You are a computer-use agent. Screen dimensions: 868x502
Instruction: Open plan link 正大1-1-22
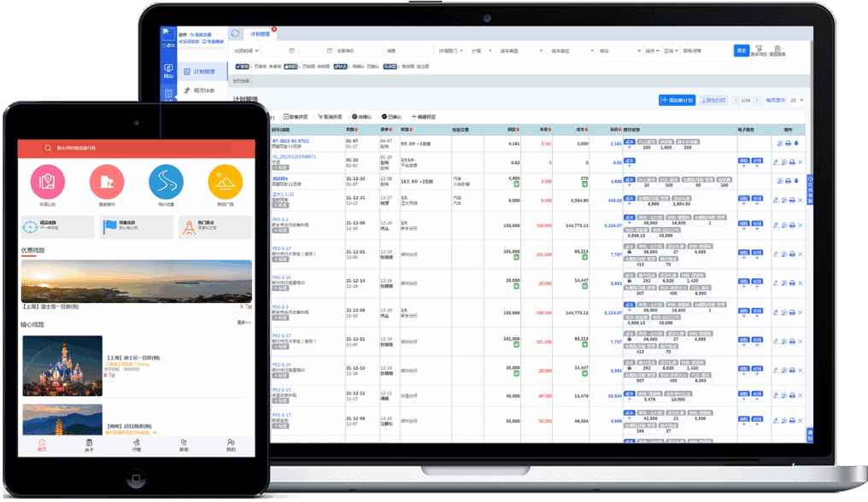click(x=283, y=195)
